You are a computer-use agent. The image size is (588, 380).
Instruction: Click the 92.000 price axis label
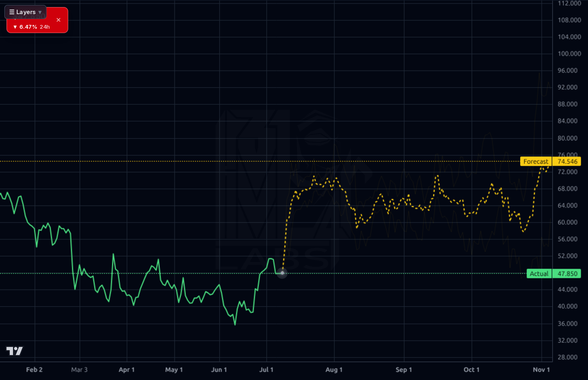click(567, 87)
